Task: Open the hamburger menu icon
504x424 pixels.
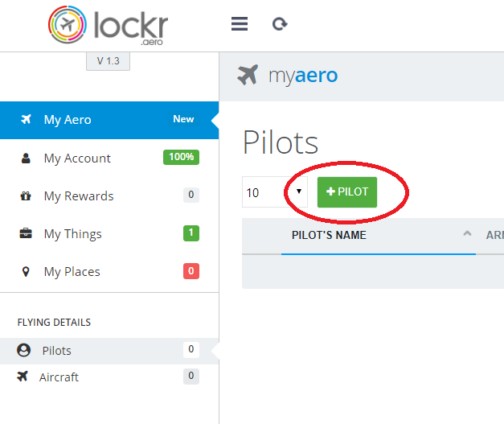Action: tap(240, 23)
